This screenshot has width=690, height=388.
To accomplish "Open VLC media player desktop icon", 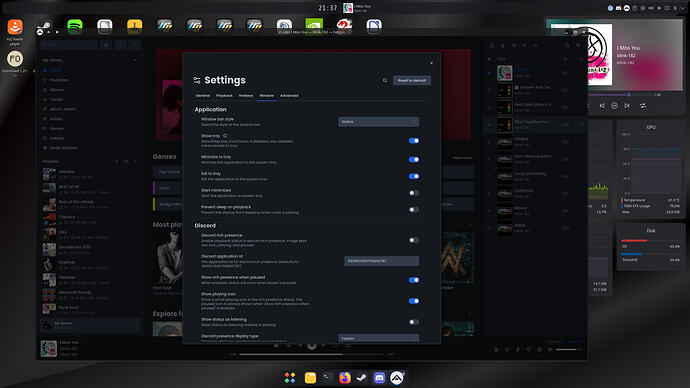I will 15,27.
